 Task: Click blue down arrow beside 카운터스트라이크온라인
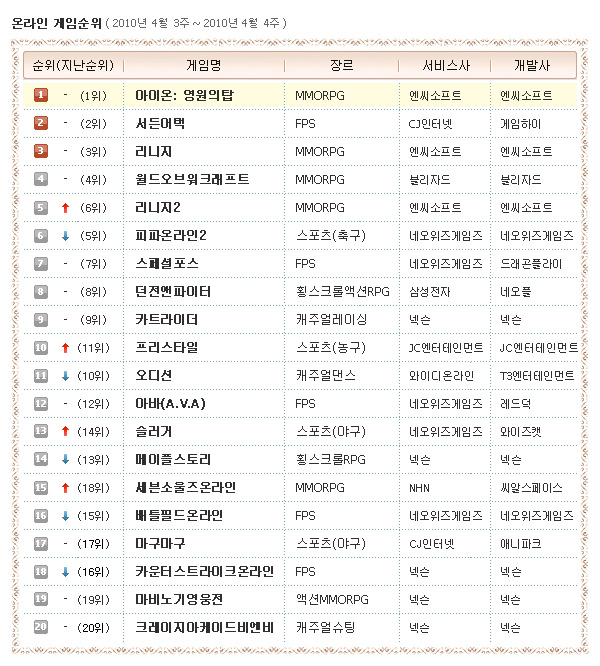[x=65, y=571]
